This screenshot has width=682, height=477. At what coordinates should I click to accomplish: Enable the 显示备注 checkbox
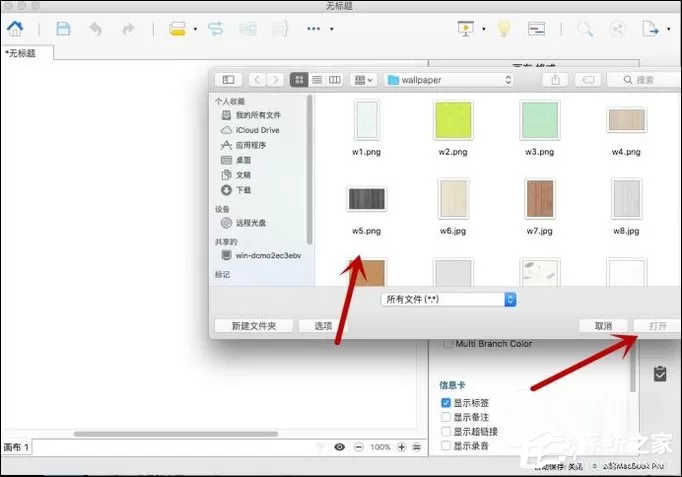pos(446,417)
